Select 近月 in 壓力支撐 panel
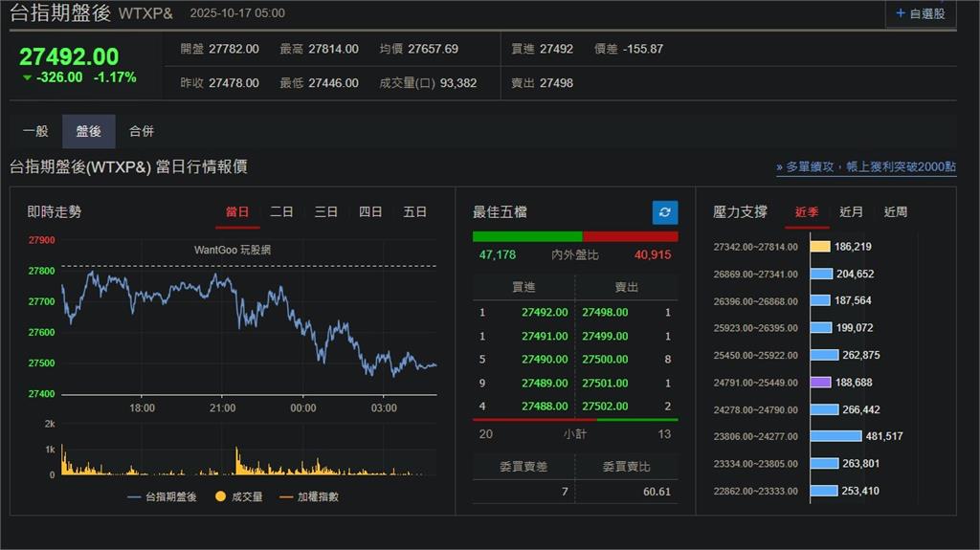Image resolution: width=980 pixels, height=550 pixels. coord(851,212)
